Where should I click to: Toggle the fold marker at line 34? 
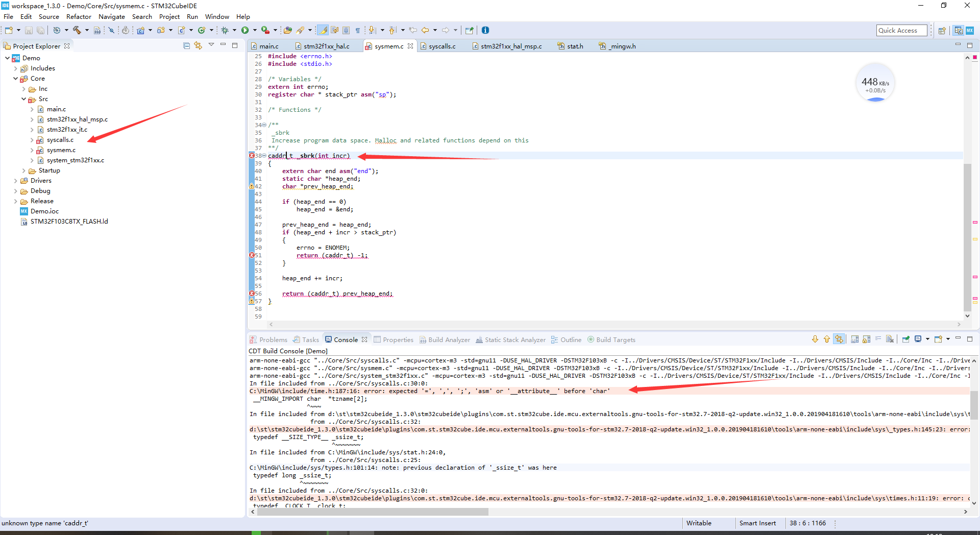coord(264,125)
